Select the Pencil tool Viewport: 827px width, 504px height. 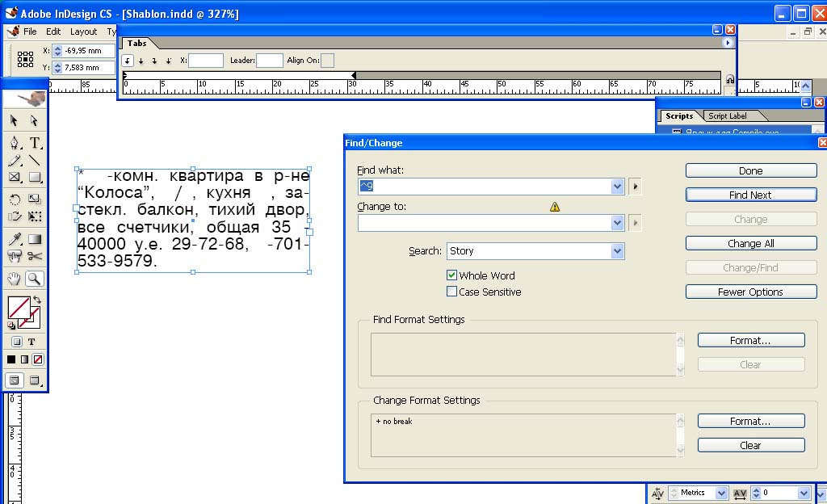15,160
